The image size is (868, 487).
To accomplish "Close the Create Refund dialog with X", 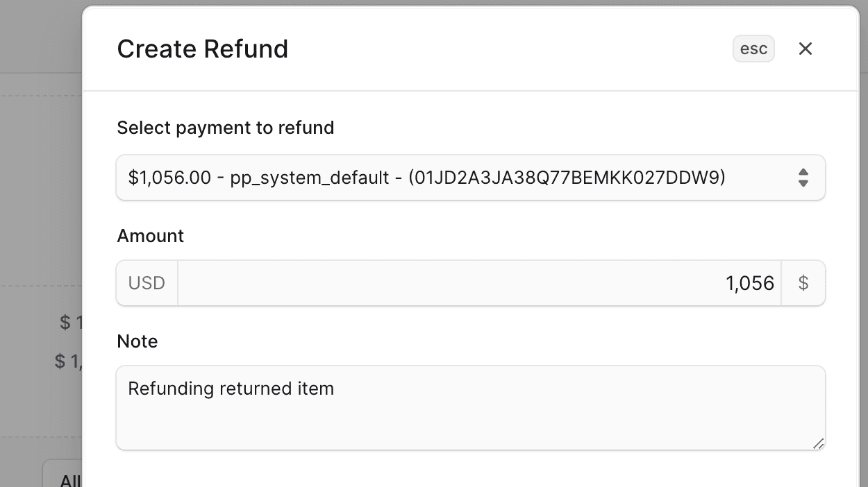I will [x=805, y=49].
